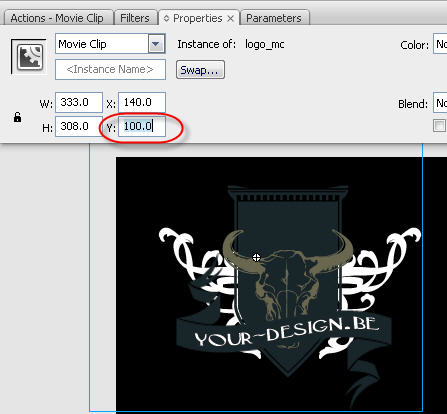Select the YOUR-DESIGN.BE logo movie clip on stage
This screenshot has height=414, width=447.
[x=289, y=298]
